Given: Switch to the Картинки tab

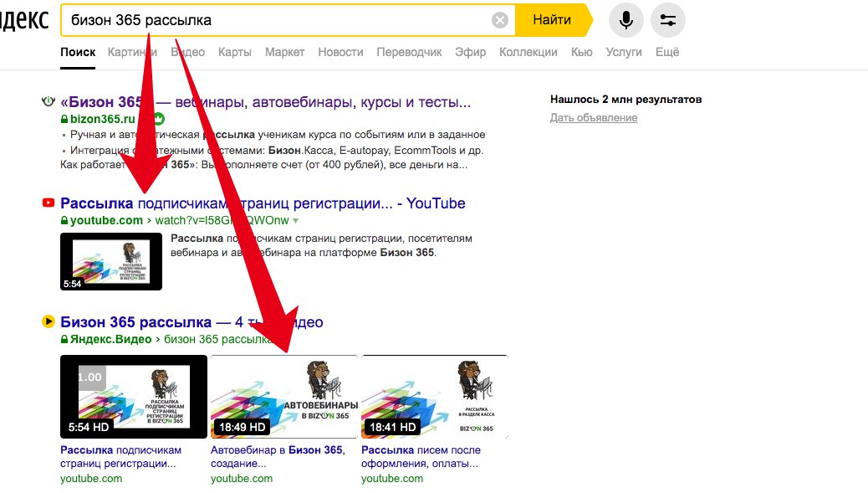Looking at the screenshot, I should (132, 52).
